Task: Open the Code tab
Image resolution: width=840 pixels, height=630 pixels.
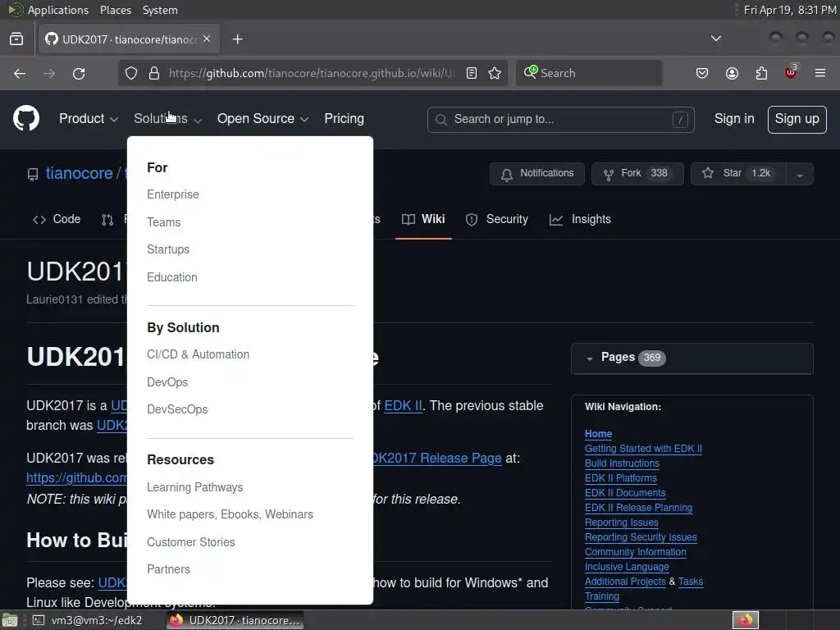Action: [57, 219]
